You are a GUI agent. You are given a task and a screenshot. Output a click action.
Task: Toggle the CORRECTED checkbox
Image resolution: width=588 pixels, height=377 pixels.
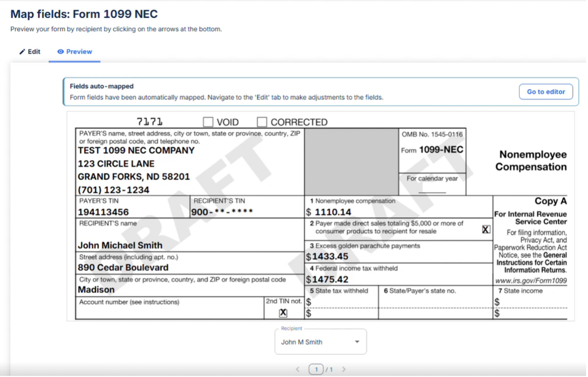(262, 122)
